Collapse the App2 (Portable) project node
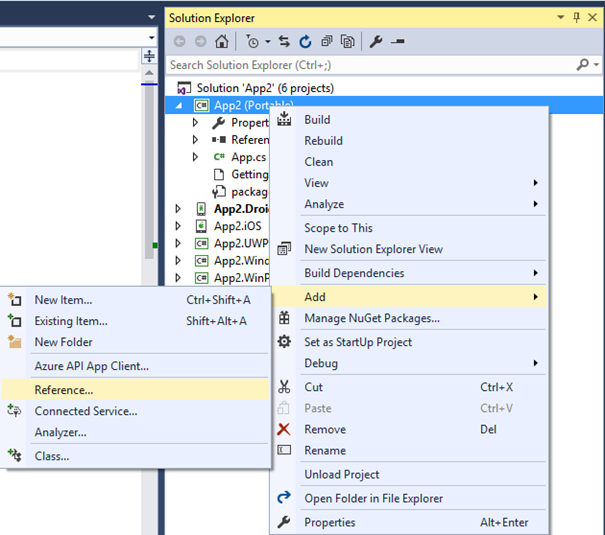Viewport: 605px width, 535px height. click(x=179, y=105)
